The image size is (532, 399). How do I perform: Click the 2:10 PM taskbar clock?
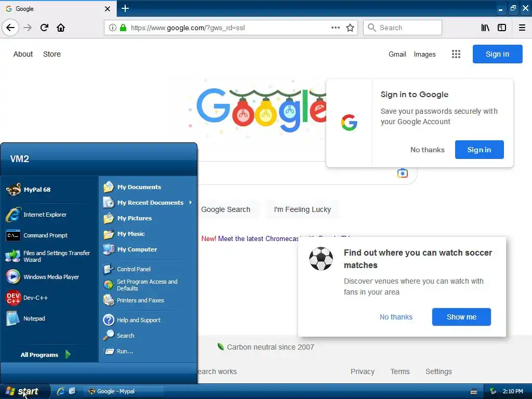513,391
